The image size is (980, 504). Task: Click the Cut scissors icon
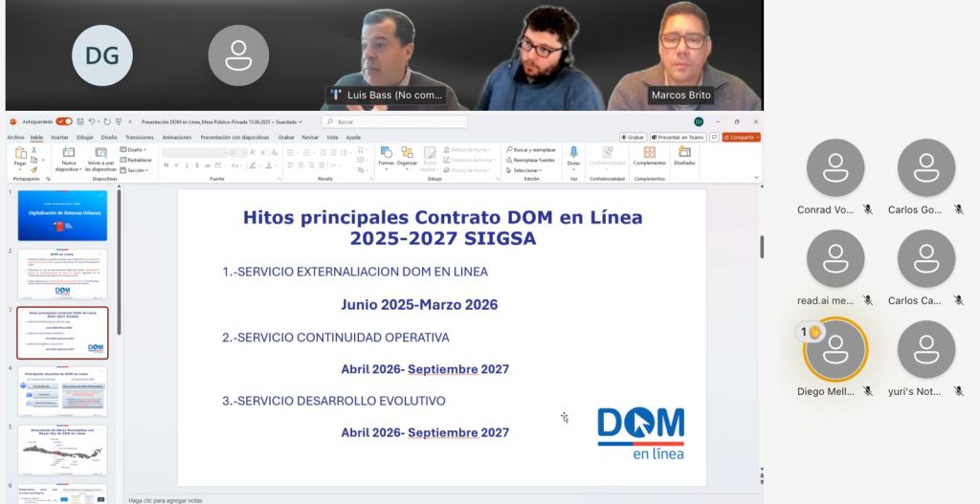33,150
